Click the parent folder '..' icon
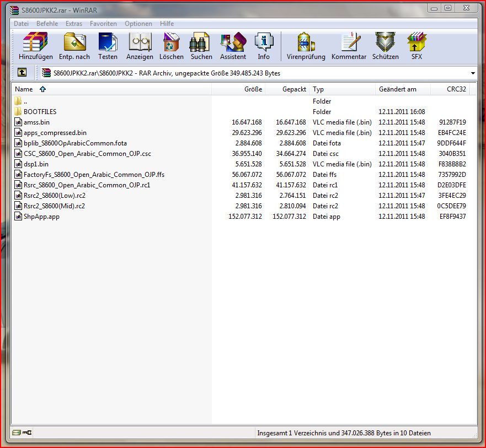This screenshot has width=486, height=448. (x=18, y=101)
